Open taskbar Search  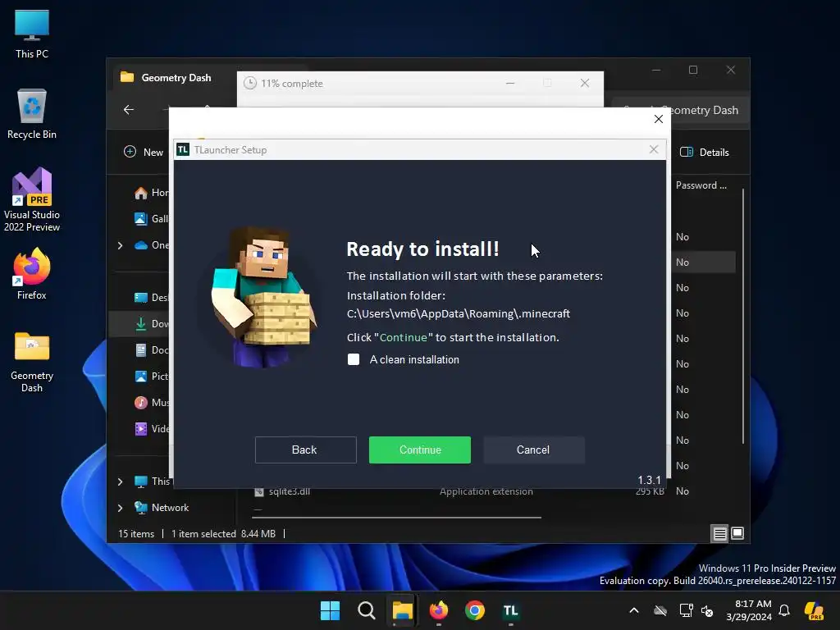(367, 610)
